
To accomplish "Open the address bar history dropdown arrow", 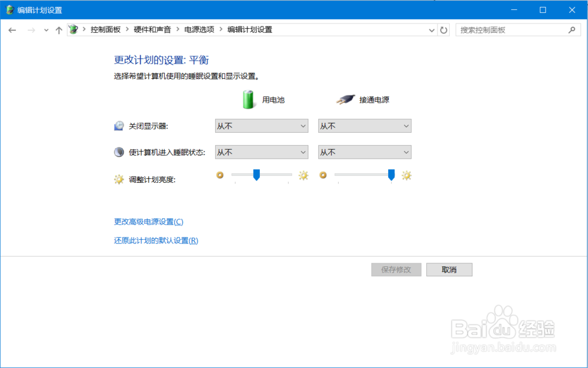I will tap(431, 29).
